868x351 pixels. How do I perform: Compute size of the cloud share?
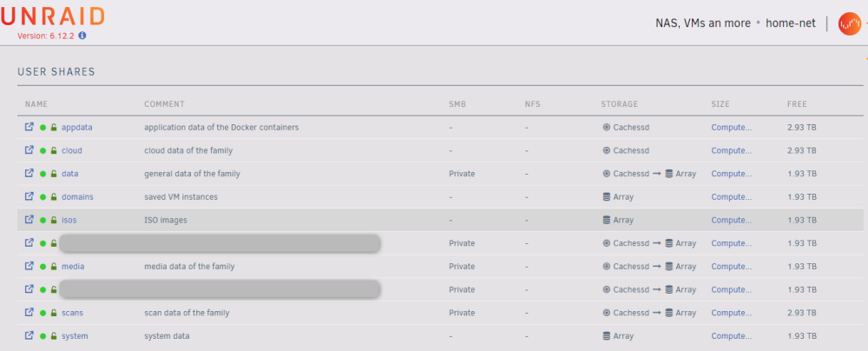[x=731, y=150]
